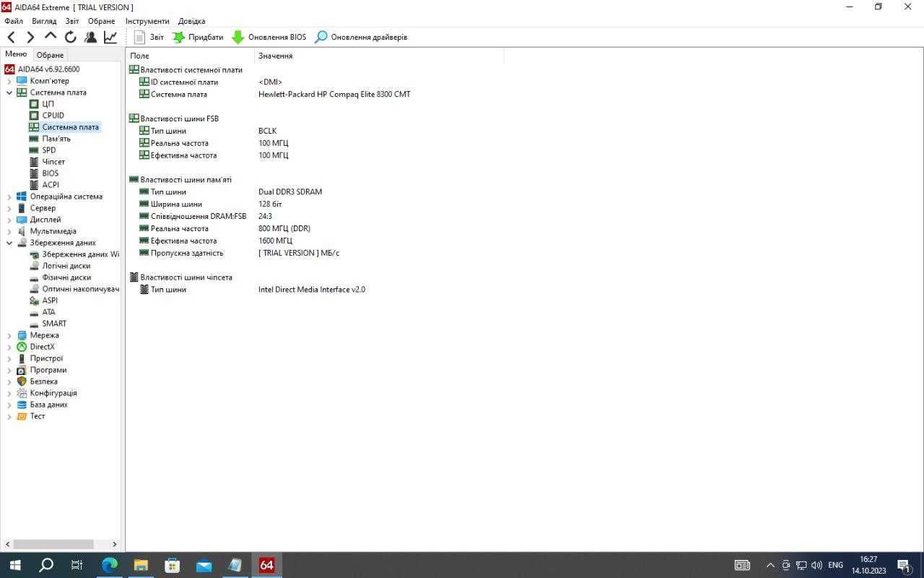Open the Windows Start menu

click(14, 565)
